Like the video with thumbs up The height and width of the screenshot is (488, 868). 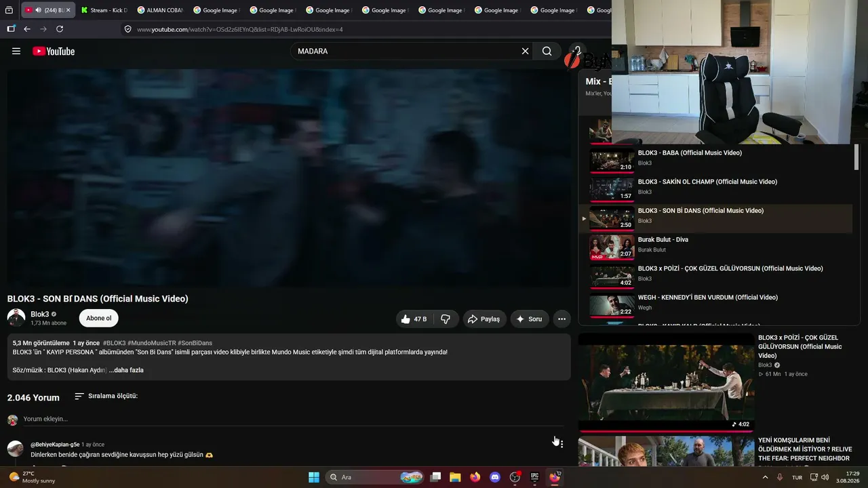414,319
